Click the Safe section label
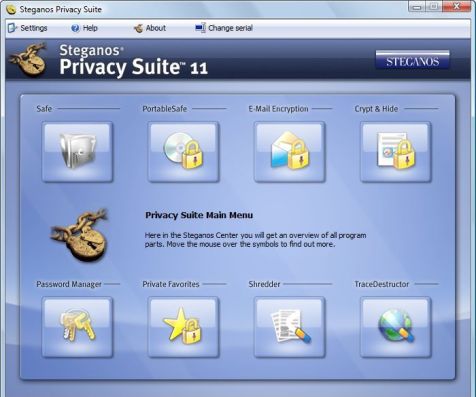Screen dimensions: 476x397 click(x=44, y=109)
